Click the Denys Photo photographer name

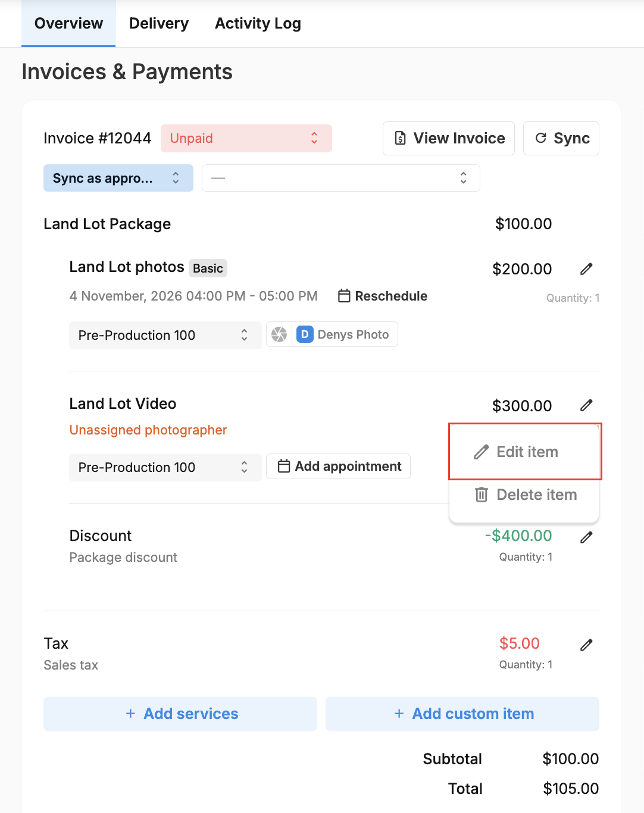tap(353, 334)
